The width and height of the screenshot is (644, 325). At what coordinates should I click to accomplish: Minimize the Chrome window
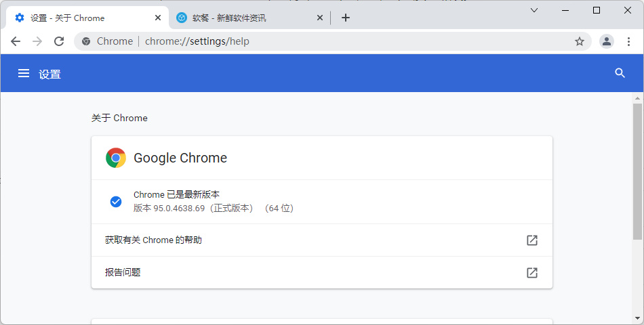(x=565, y=10)
